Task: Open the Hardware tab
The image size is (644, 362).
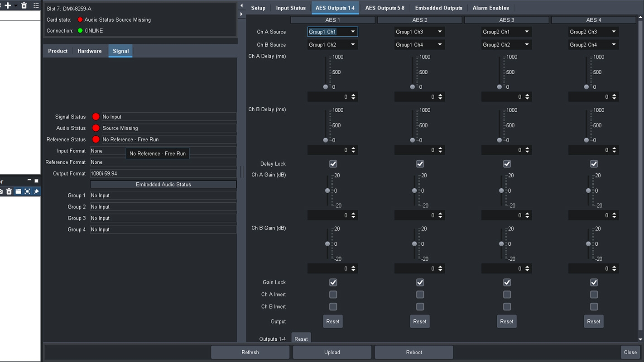Action: click(x=89, y=51)
